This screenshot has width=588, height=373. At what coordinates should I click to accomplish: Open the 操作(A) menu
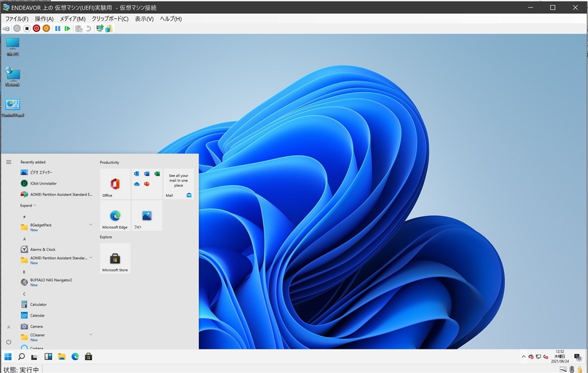44,19
